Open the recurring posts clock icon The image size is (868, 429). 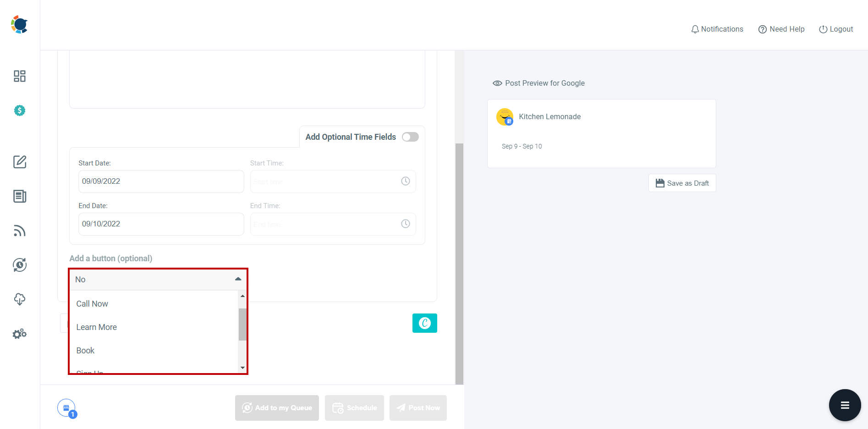click(19, 264)
